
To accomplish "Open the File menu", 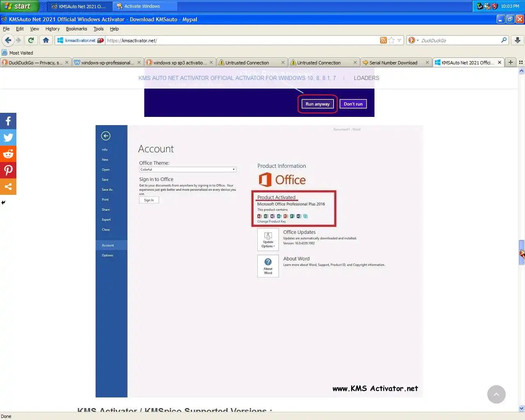I will click(6, 29).
